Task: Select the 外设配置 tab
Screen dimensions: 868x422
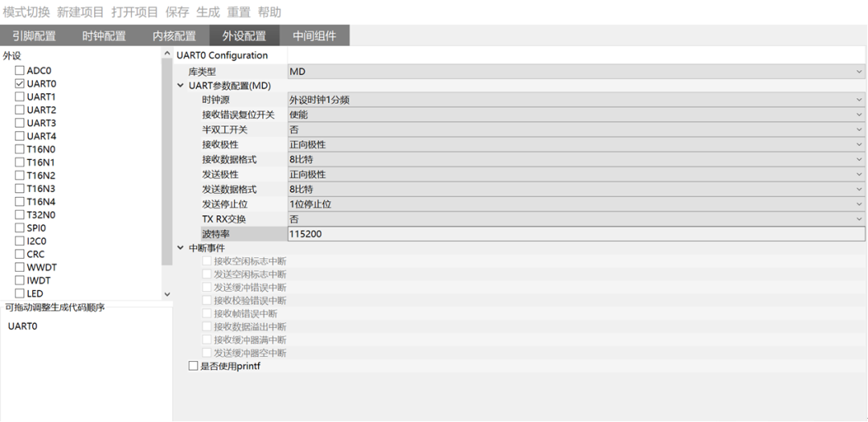Action: pos(244,36)
